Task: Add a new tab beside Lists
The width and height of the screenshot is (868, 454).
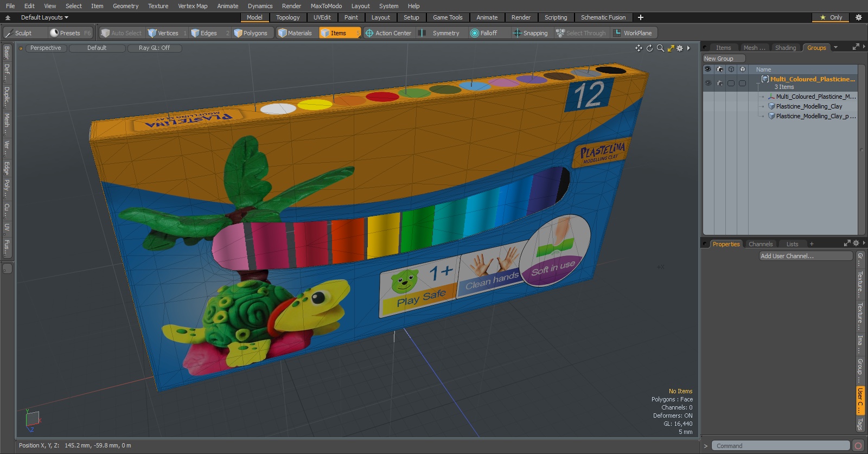Action: tap(812, 244)
